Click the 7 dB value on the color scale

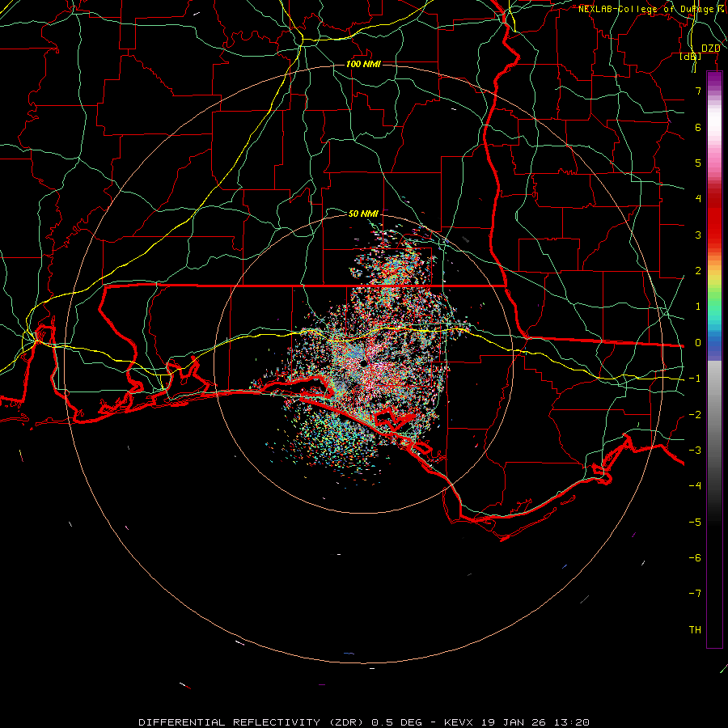(x=698, y=91)
